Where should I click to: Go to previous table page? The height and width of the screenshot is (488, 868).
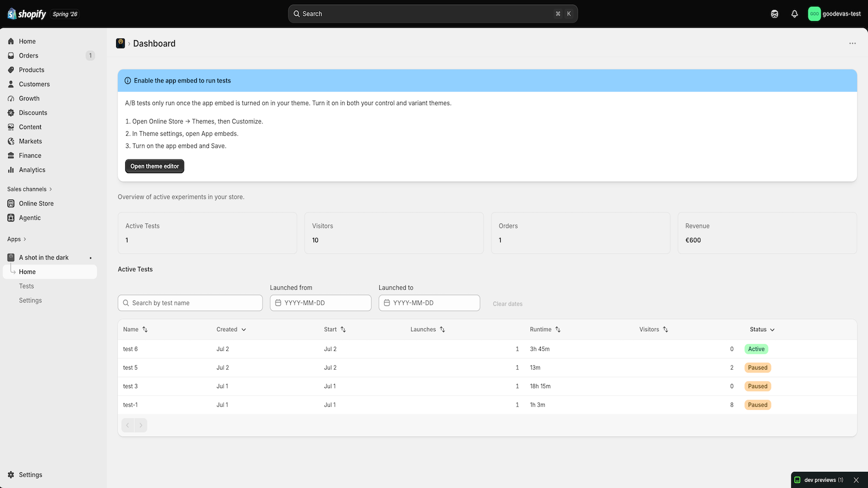(x=128, y=425)
